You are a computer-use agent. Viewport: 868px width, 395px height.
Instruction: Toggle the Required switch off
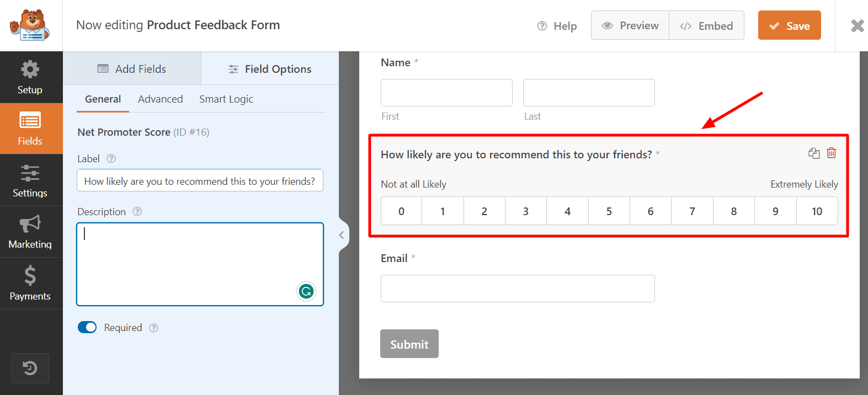coord(87,327)
